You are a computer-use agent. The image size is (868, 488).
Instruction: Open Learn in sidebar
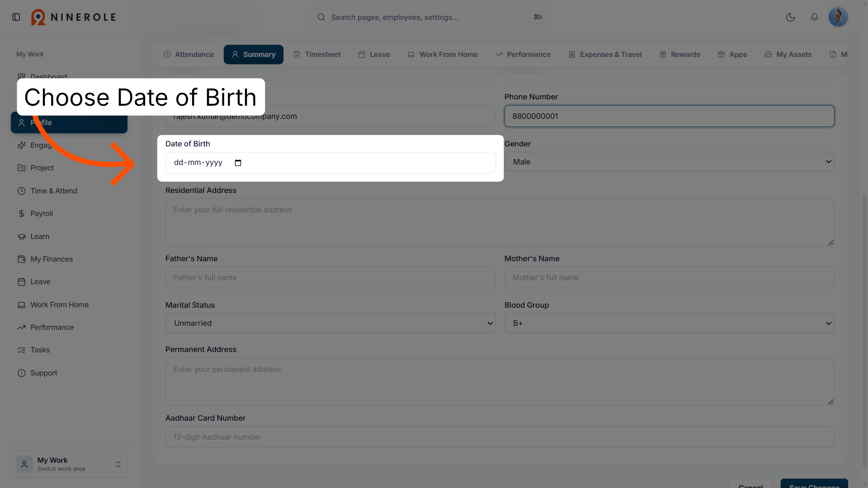pos(69,236)
